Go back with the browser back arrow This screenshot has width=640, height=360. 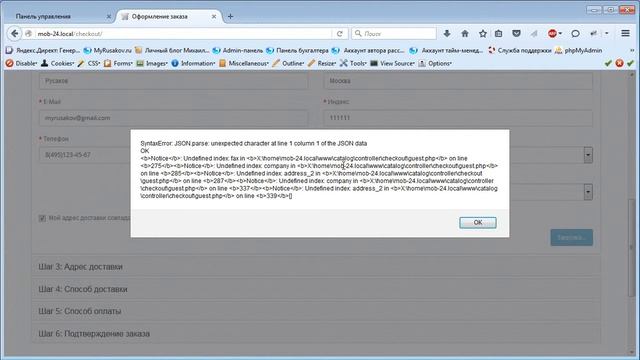click(x=14, y=33)
